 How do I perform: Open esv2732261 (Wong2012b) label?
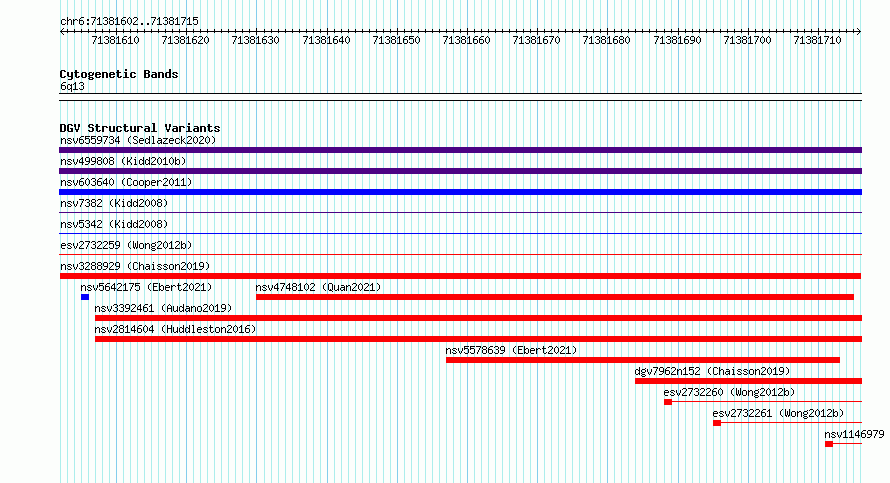(x=778, y=413)
